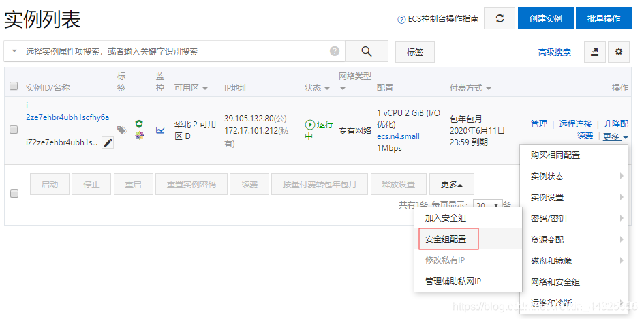The image size is (644, 319).
Task: Open the 高级搜索 link
Action: [x=554, y=52]
